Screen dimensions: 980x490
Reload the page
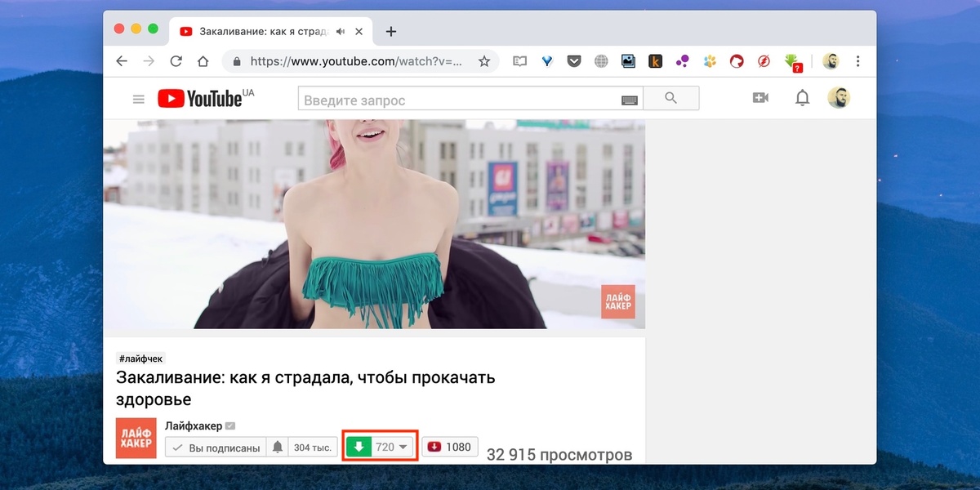[176, 61]
